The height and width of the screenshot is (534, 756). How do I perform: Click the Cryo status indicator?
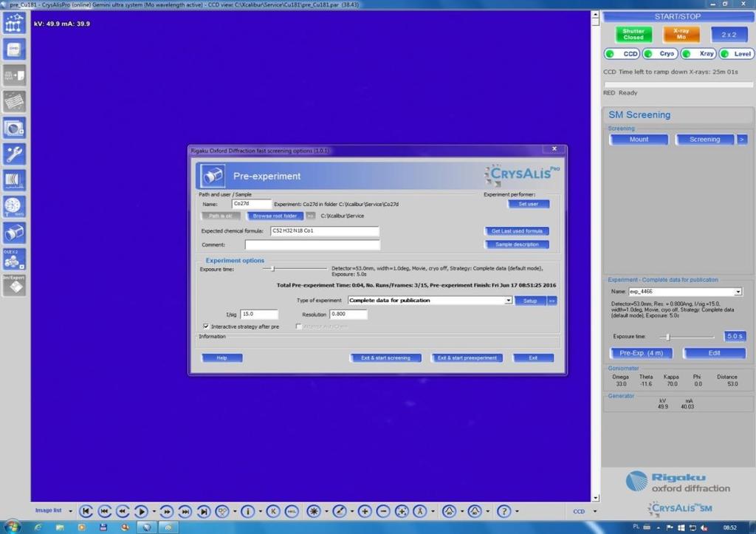tap(660, 53)
